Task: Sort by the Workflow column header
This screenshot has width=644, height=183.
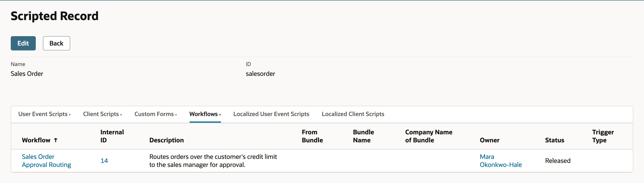Action: point(36,140)
